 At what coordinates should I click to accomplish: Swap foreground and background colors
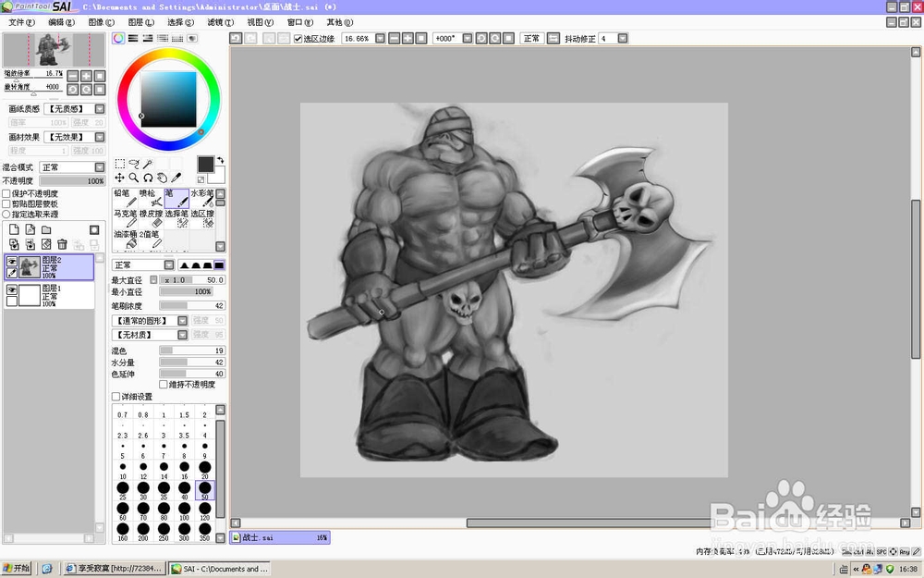click(221, 160)
